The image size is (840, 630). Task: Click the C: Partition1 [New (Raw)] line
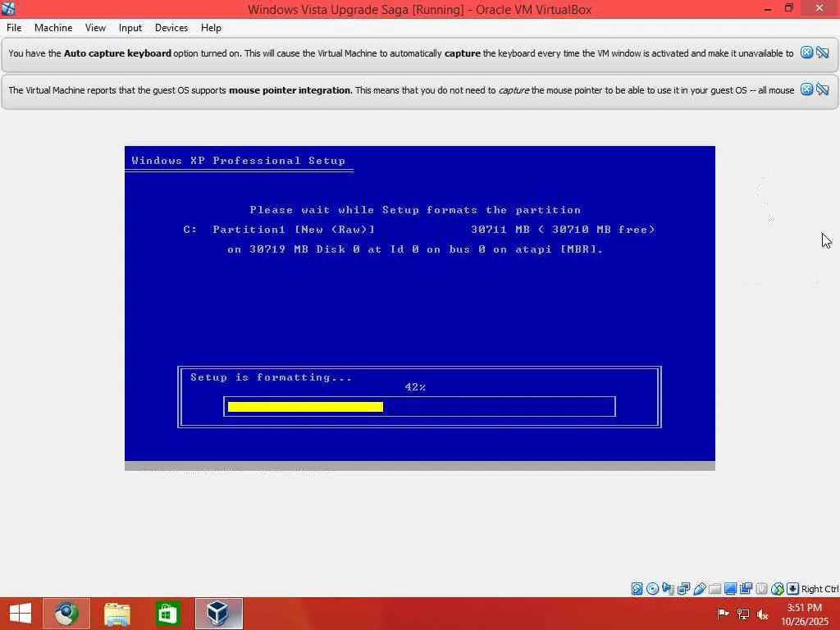click(x=419, y=230)
